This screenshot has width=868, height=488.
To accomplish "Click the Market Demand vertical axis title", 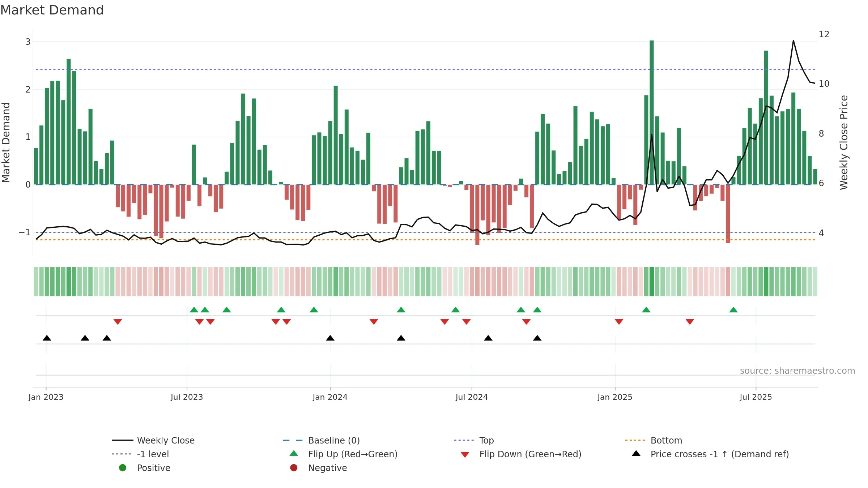I will (6, 142).
